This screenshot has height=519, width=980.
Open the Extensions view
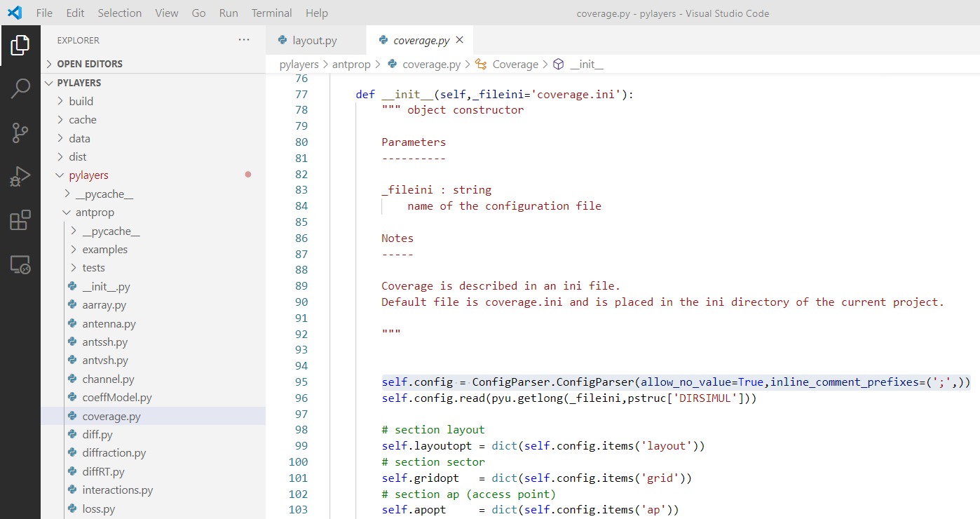20,220
